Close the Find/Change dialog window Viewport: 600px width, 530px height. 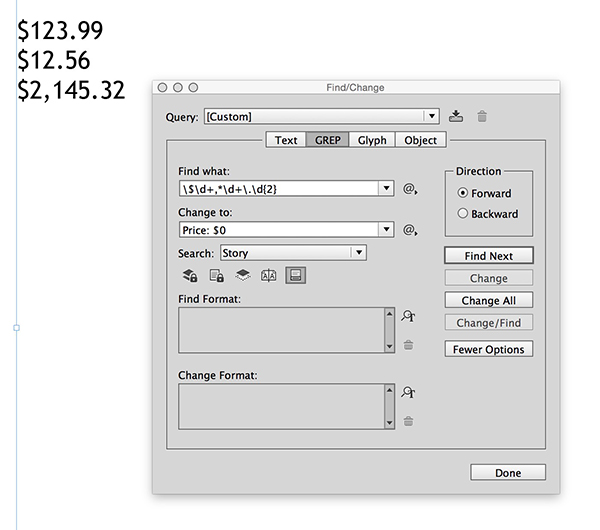coord(162,88)
